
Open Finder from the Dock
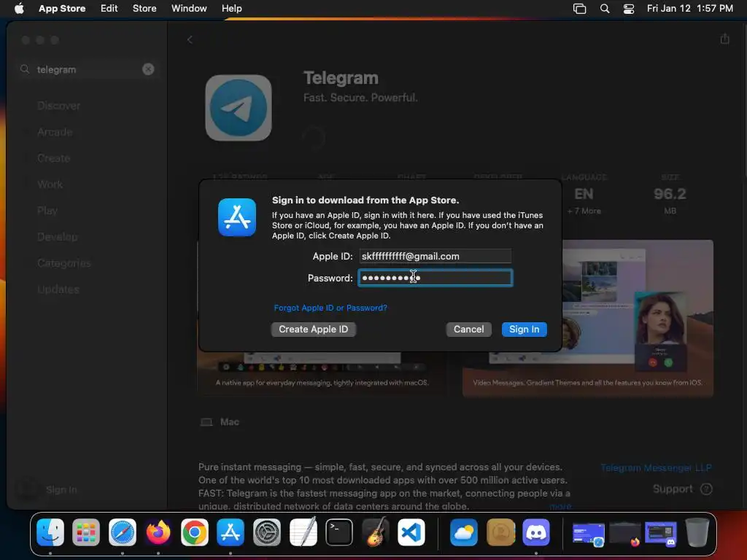coord(50,532)
